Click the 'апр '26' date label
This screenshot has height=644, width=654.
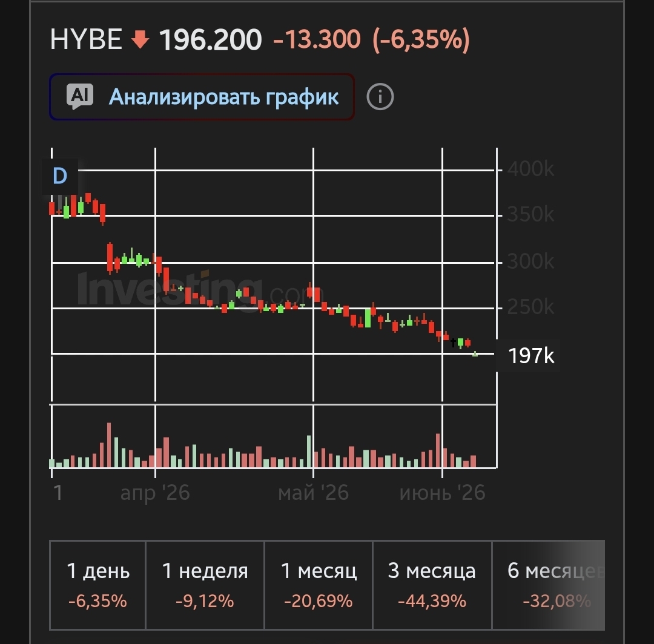(155, 493)
